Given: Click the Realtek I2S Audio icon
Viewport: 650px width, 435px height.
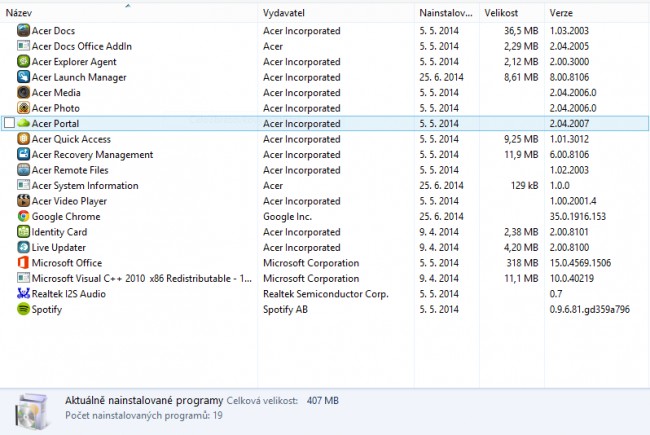Looking at the screenshot, I should pyautogui.click(x=23, y=294).
